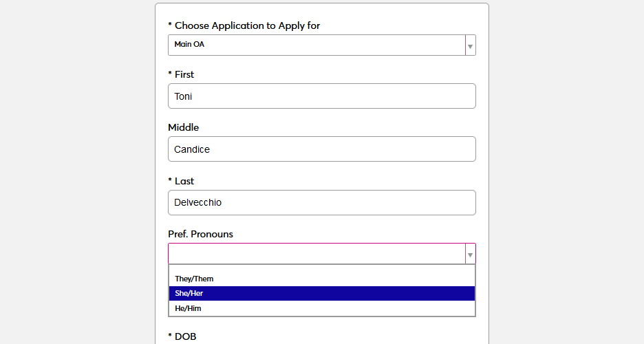Click the First field label

(184, 74)
